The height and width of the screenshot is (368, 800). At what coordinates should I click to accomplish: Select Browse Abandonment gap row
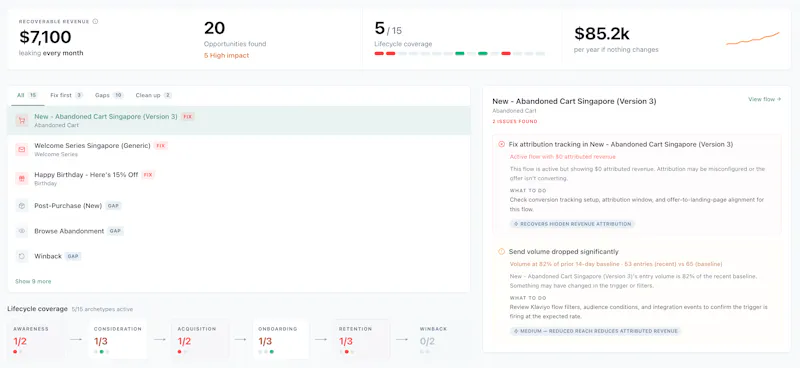pos(239,231)
